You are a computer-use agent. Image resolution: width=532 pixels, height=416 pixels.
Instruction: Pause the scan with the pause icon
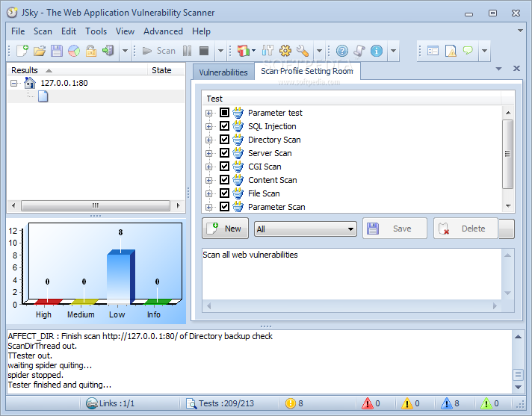click(187, 51)
